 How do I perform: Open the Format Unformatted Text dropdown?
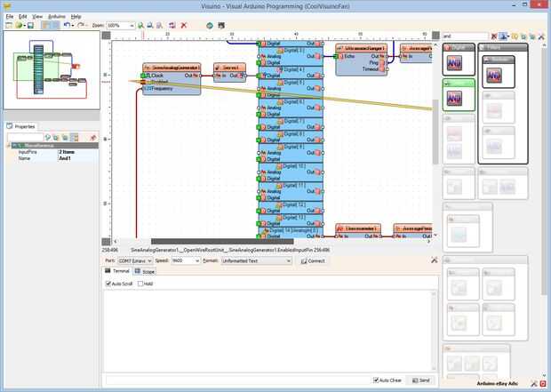tap(257, 260)
